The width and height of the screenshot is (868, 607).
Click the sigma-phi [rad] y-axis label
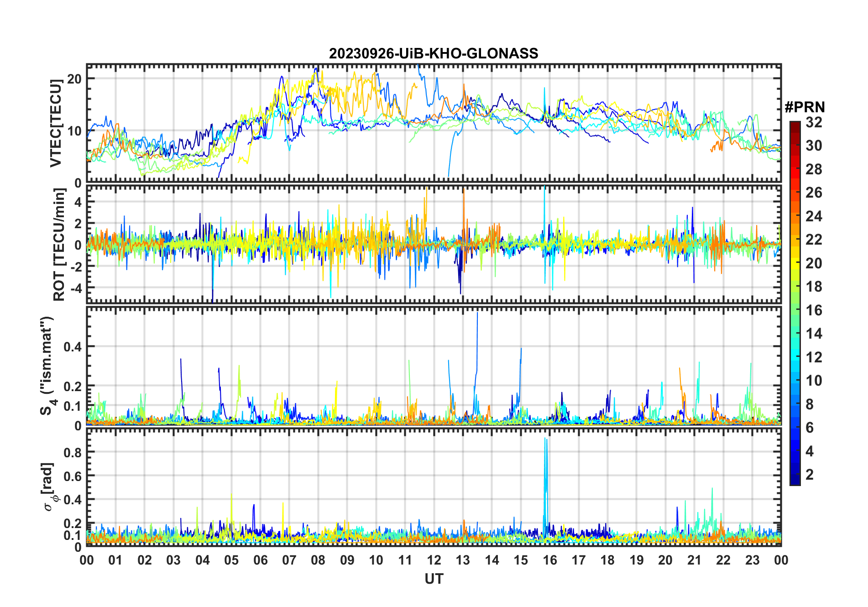pyautogui.click(x=49, y=487)
